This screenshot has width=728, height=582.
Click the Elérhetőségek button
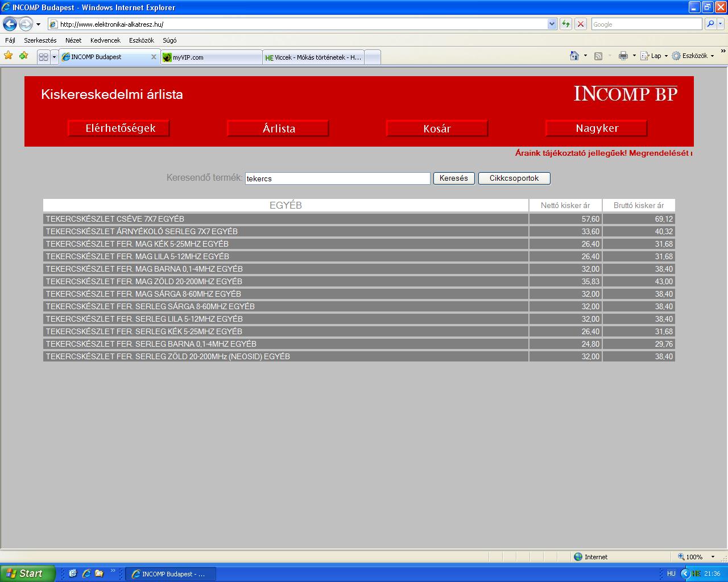point(118,128)
